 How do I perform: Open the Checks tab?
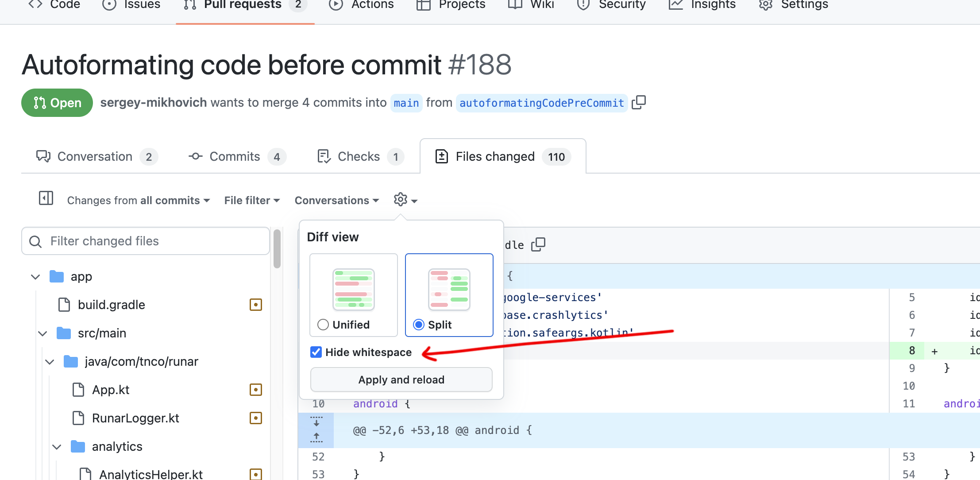[x=359, y=157]
